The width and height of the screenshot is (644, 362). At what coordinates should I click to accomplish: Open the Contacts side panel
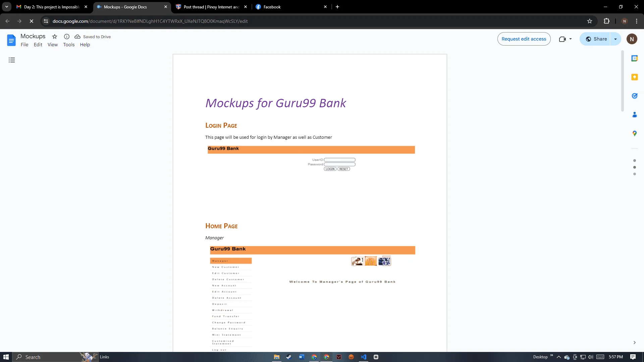pyautogui.click(x=634, y=115)
